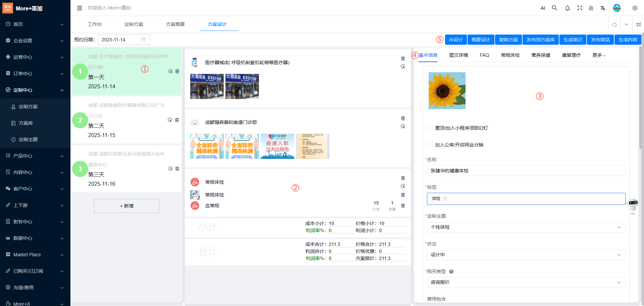
Task: Click the search magnifier icon in header
Action: click(554, 8)
